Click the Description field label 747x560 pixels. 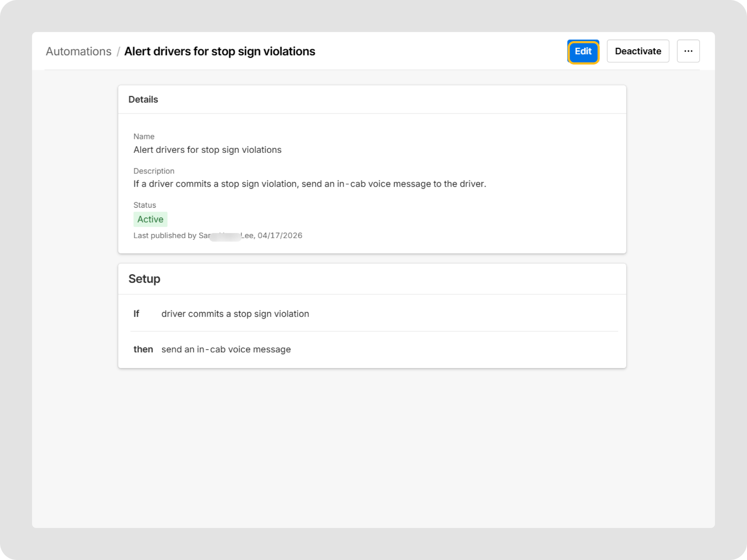[x=154, y=171]
